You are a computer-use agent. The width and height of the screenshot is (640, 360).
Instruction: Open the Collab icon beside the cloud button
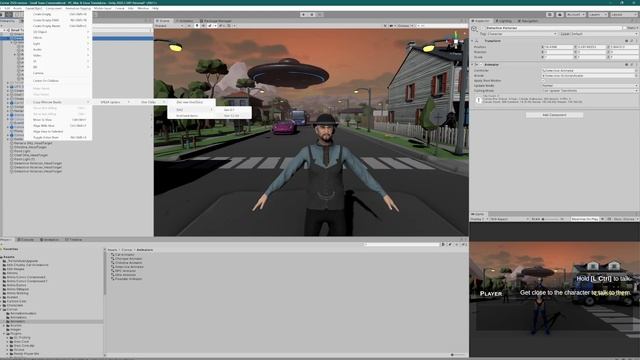550,14
